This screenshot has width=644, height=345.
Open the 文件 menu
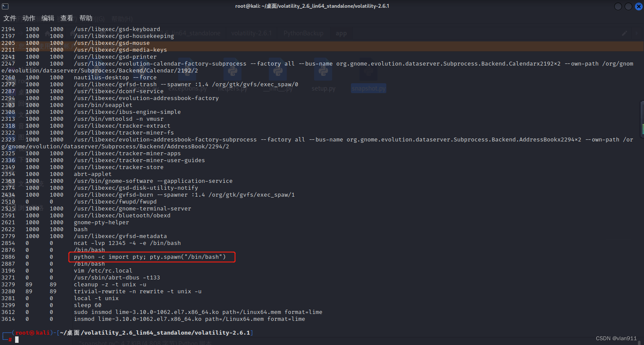(x=10, y=18)
